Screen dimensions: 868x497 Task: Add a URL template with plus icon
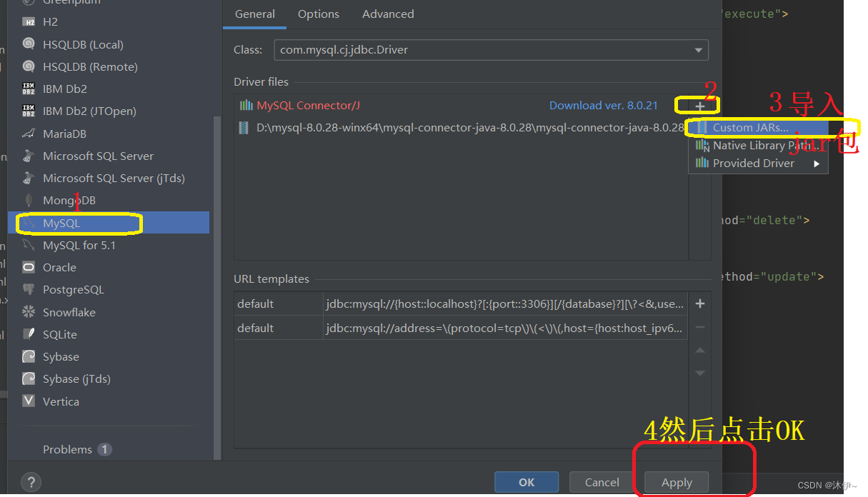tap(700, 303)
